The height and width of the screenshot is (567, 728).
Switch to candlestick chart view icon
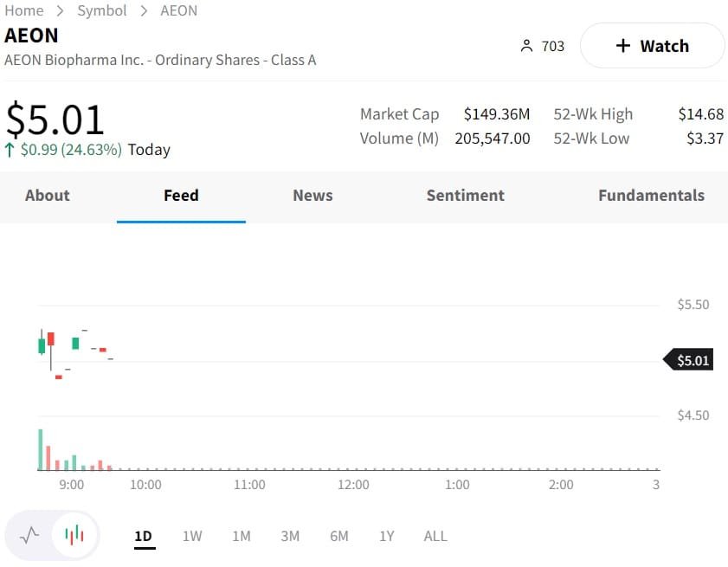75,535
